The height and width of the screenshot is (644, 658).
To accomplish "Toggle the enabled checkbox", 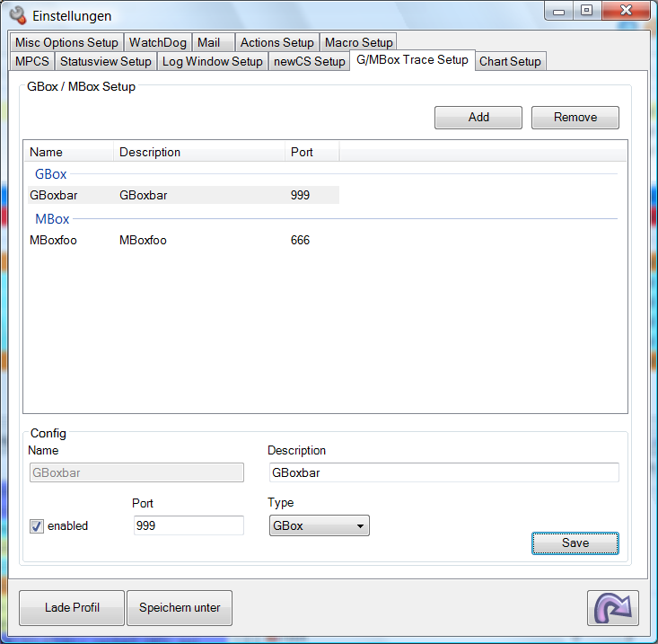I will click(37, 526).
